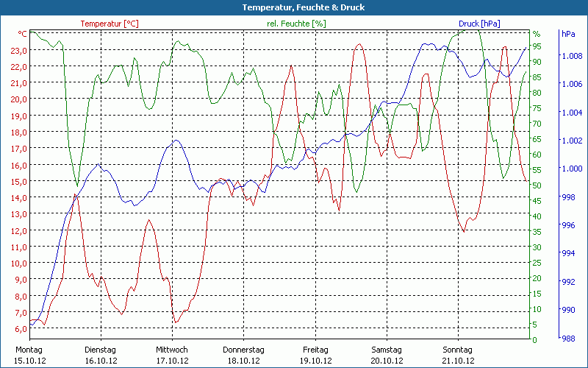This screenshot has width=588, height=368.
Task: Click the 'Samstag' day label
Action: (x=387, y=350)
